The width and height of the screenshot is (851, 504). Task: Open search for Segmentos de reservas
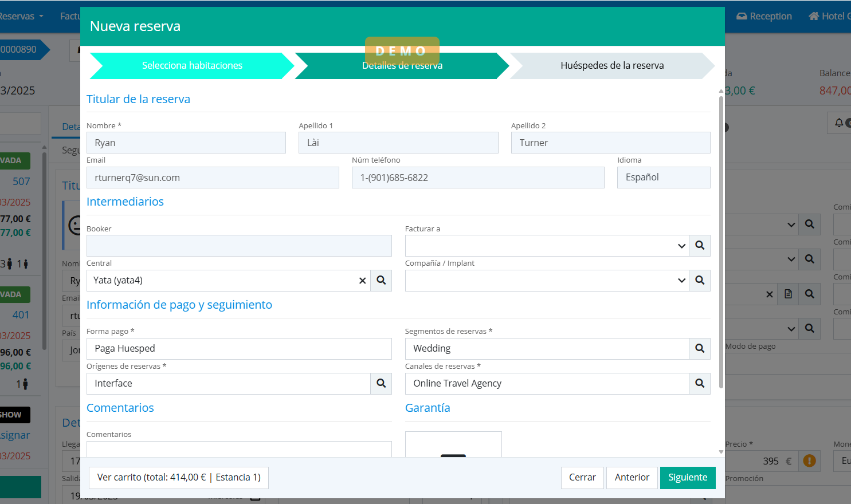700,349
